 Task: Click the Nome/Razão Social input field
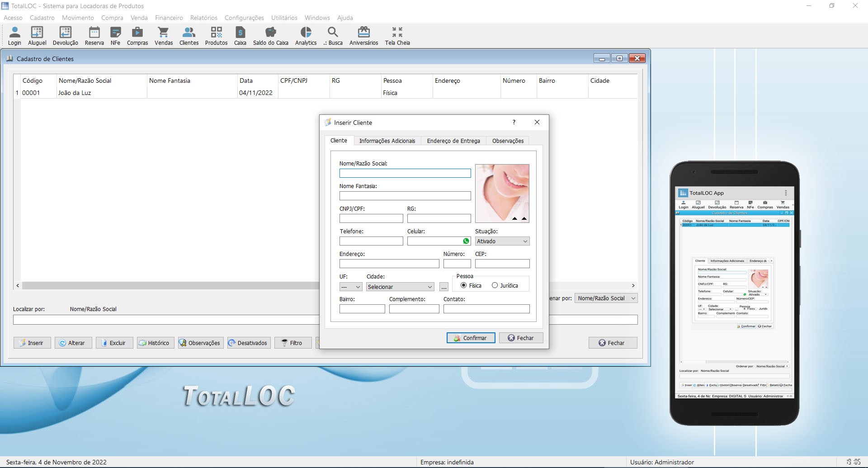pyautogui.click(x=405, y=173)
